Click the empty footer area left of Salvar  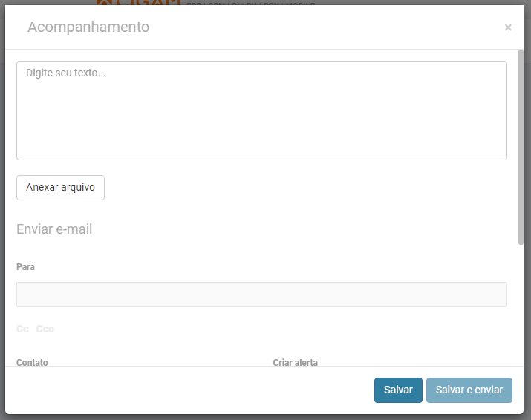coord(186,390)
